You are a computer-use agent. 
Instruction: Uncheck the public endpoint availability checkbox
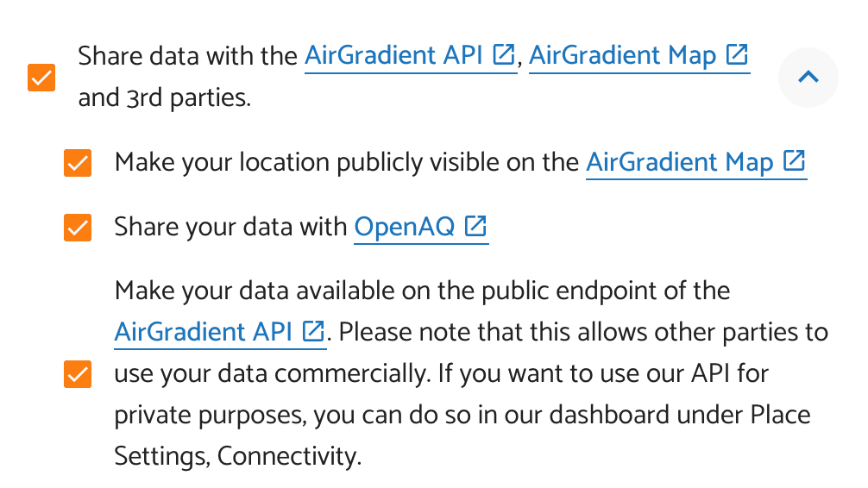click(x=78, y=375)
